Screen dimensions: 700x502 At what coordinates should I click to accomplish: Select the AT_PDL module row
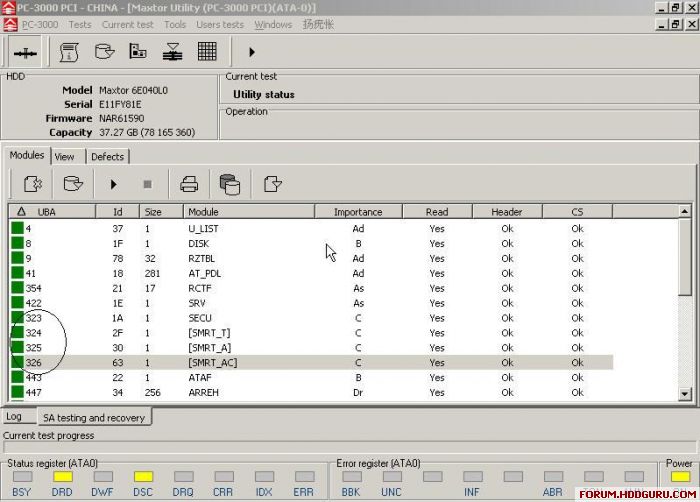click(311, 273)
